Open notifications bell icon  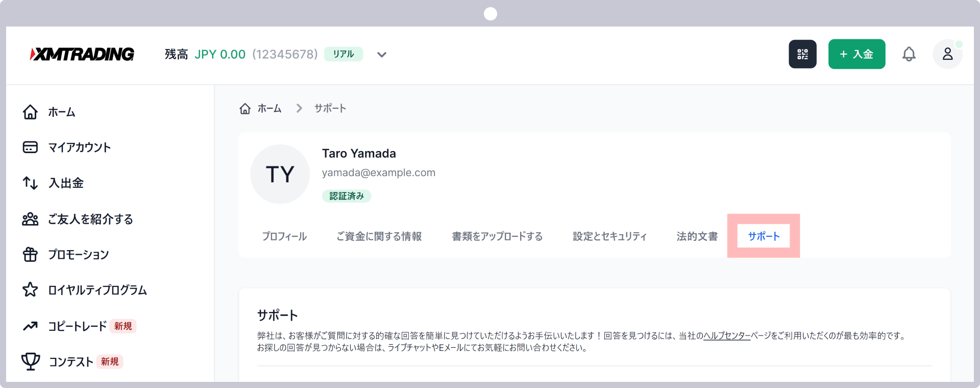point(909,54)
